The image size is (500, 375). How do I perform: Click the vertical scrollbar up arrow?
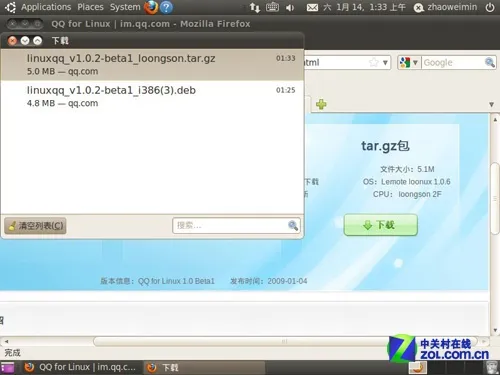495,119
